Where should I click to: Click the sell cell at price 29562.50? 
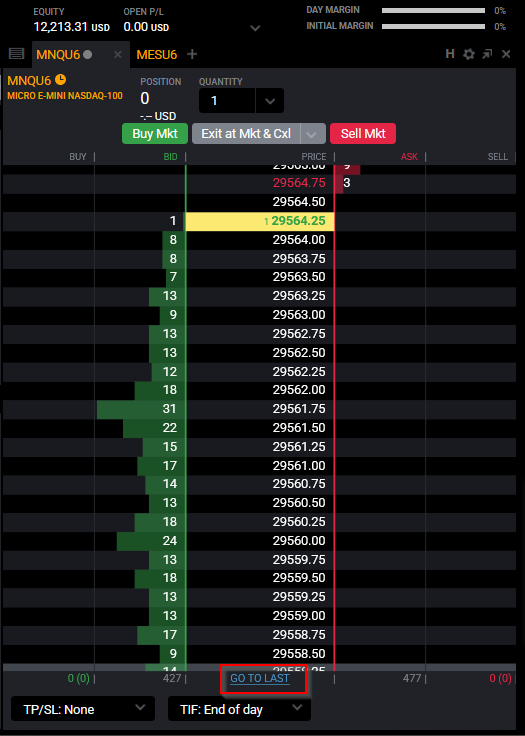471,353
